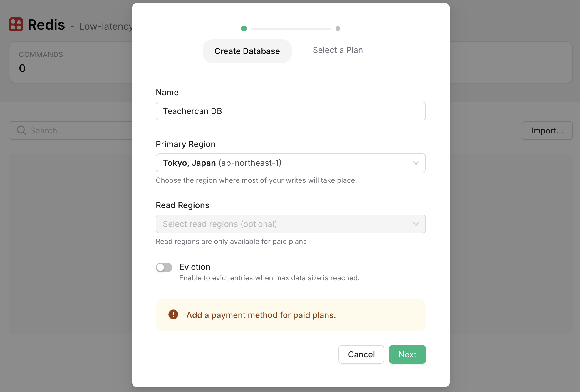Click the Import button
The width and height of the screenshot is (580, 392).
(x=547, y=130)
